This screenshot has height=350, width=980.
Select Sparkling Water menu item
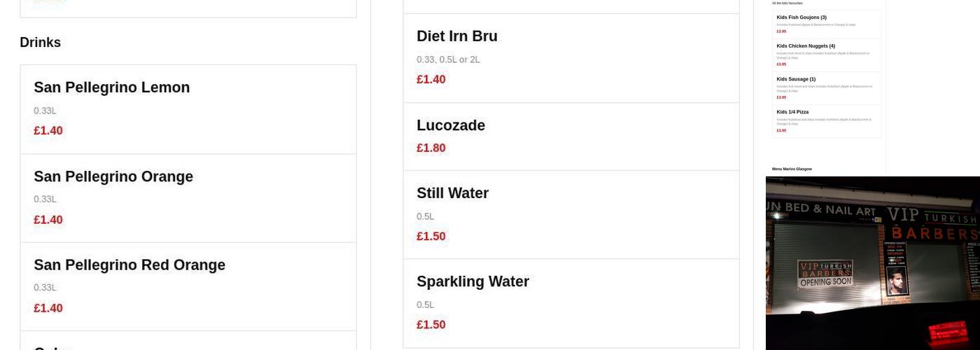[x=472, y=281]
